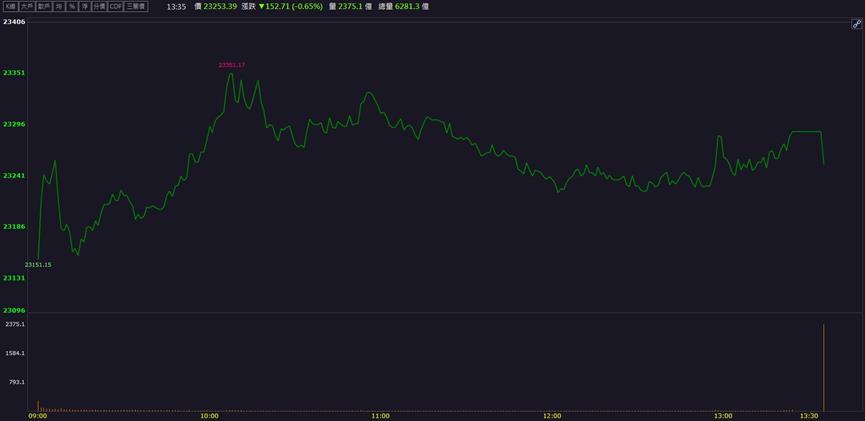The height and width of the screenshot is (421, 865).
Task: Click the 12:00 time axis label
Action: (552, 416)
